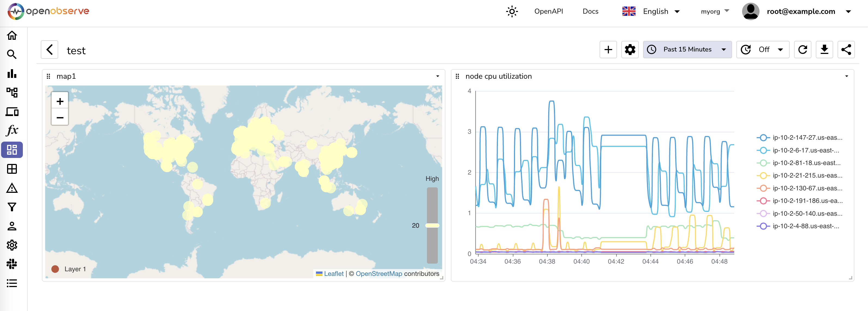Open the Functions fx sidebar icon
Viewport: 868px width, 311px height.
coord(12,130)
